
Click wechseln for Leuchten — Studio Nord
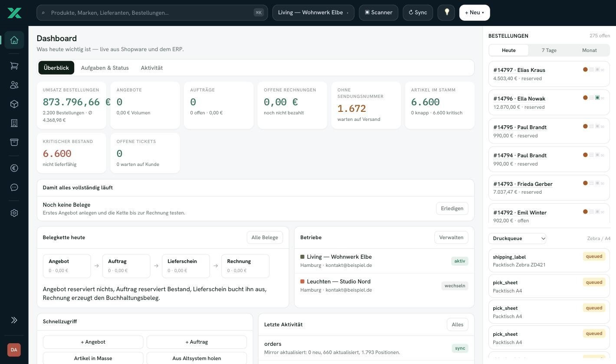coord(455,286)
